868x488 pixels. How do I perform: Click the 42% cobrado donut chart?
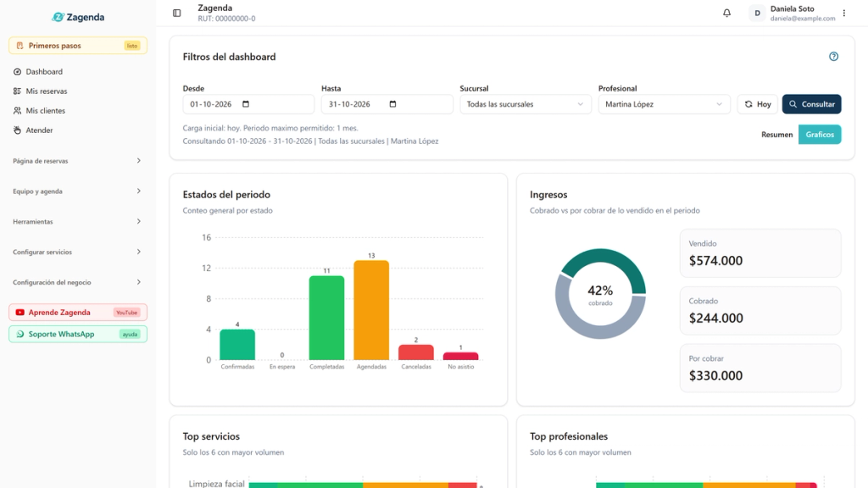point(601,294)
